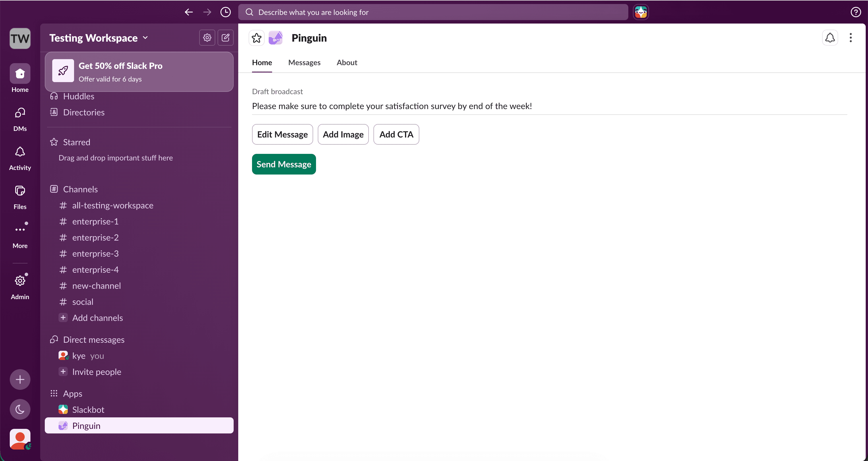Click the Pinguin title in the header
868x461 pixels.
point(309,38)
